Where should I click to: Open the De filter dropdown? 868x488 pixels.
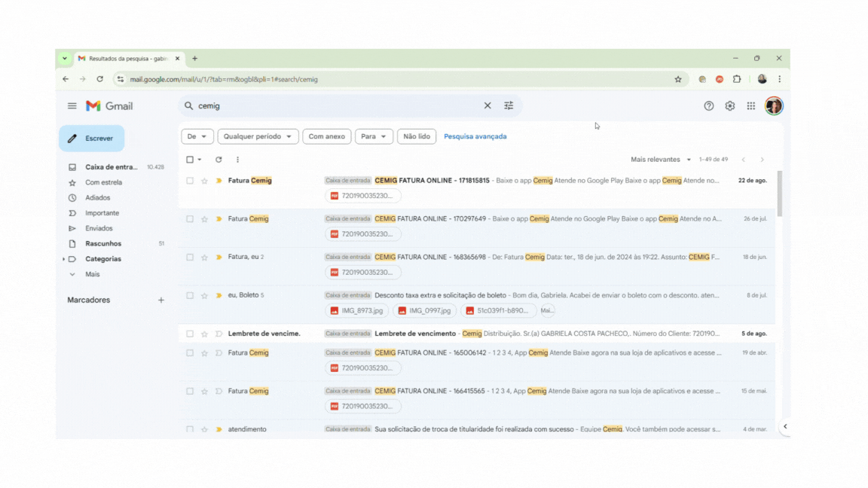point(197,136)
